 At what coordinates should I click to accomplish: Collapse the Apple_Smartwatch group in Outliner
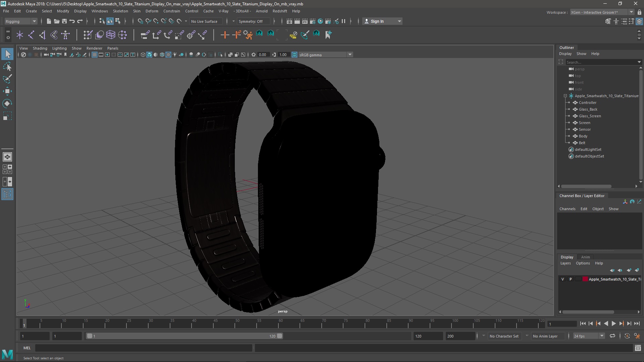point(565,96)
